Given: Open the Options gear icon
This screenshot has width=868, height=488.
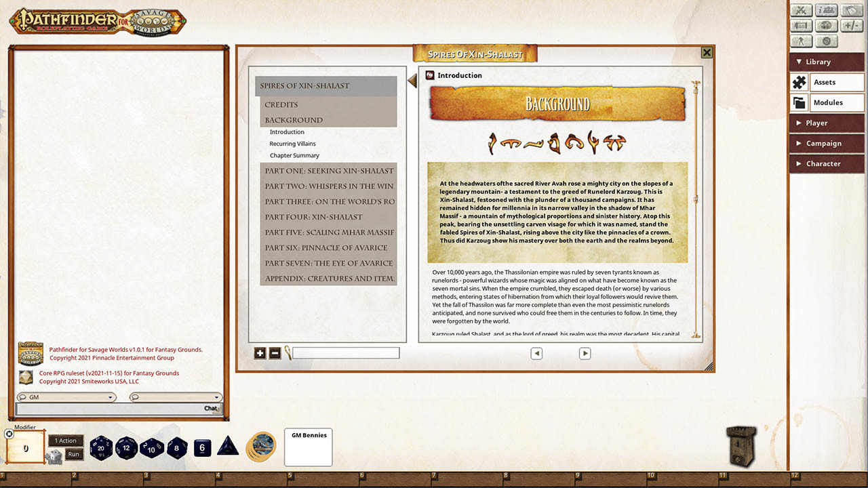Looking at the screenshot, I should tap(826, 41).
